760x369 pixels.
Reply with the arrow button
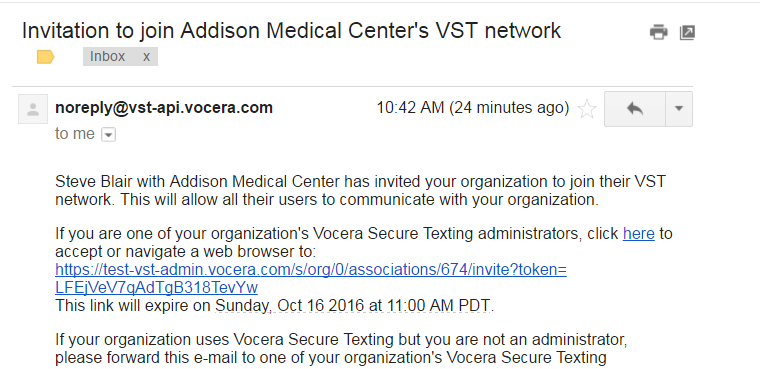tap(635, 109)
